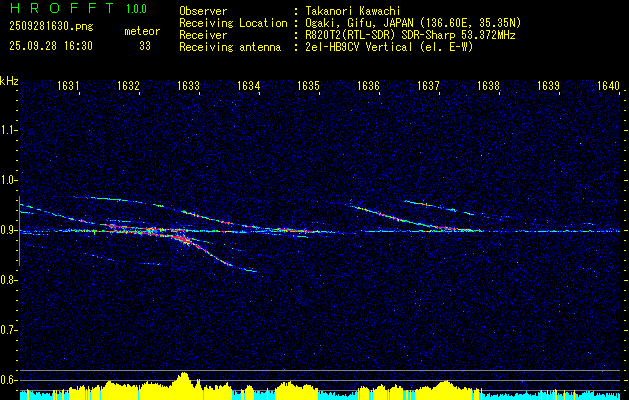Click the bright red echo burst near 1633
Viewport: 629px width, 400px height.
pos(181,239)
